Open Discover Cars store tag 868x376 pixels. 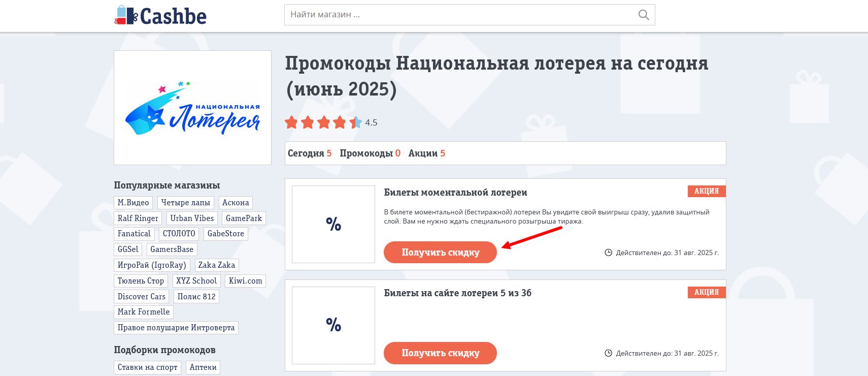click(x=142, y=297)
